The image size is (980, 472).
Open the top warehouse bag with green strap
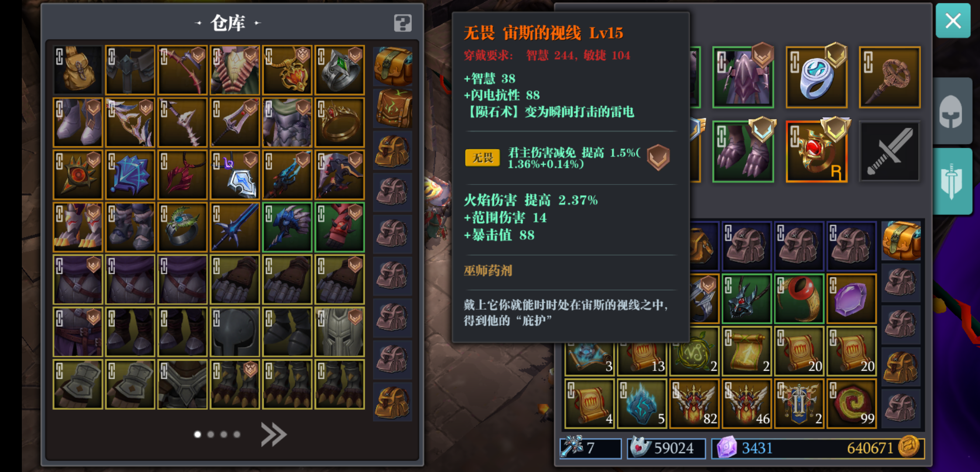coord(393,66)
